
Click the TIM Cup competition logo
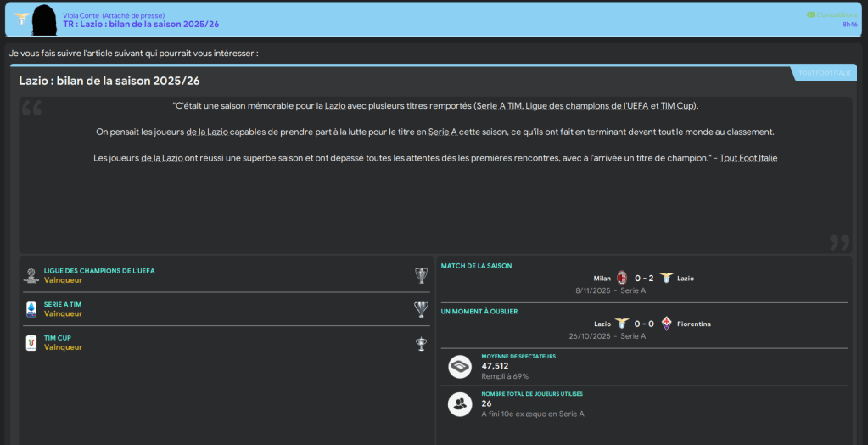click(31, 343)
